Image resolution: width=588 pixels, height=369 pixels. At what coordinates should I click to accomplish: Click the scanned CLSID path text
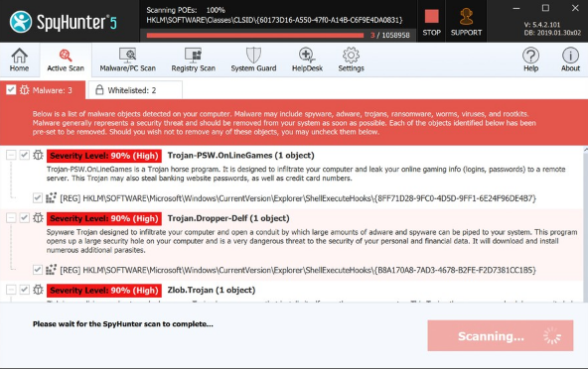pos(274,20)
